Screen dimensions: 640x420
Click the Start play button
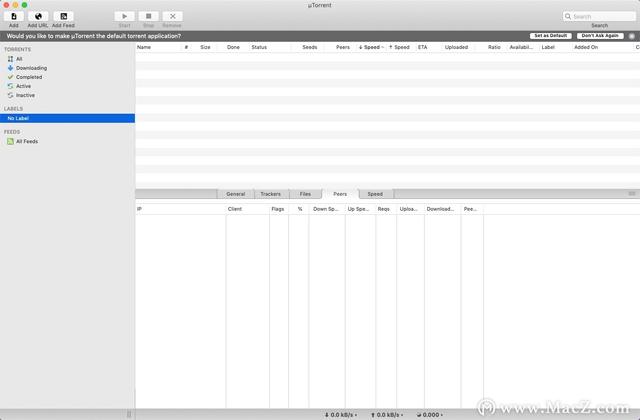(124, 16)
